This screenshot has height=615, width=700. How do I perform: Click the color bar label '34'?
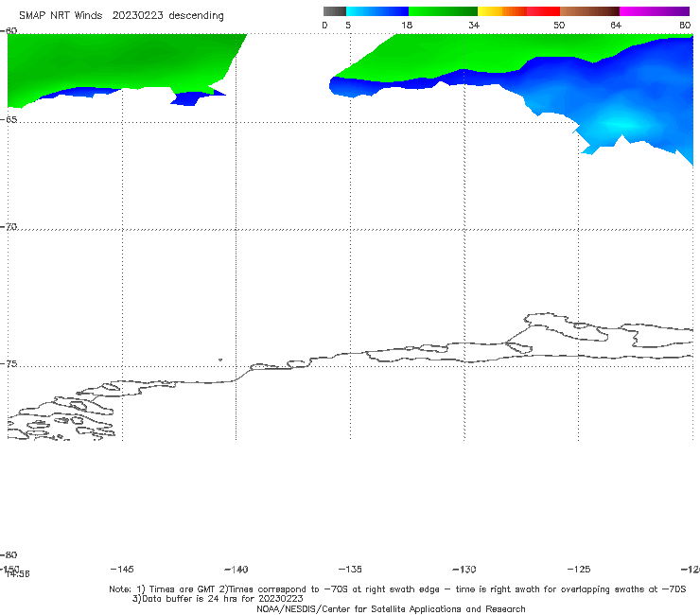click(x=474, y=26)
